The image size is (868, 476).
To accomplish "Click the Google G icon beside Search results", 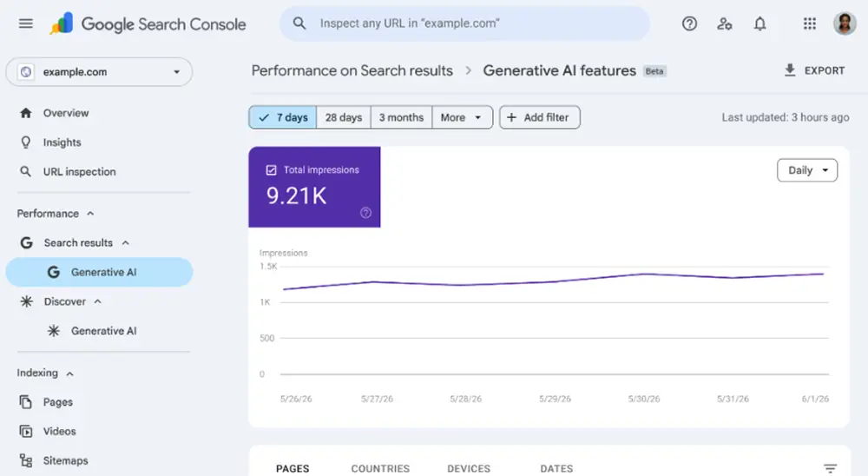I will click(x=26, y=242).
